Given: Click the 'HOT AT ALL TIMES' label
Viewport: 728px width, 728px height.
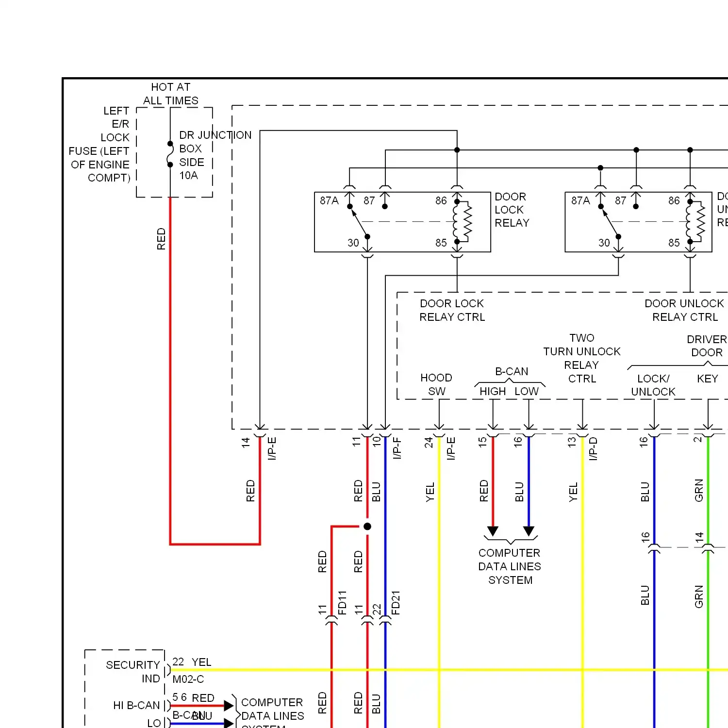Looking at the screenshot, I should [x=171, y=94].
